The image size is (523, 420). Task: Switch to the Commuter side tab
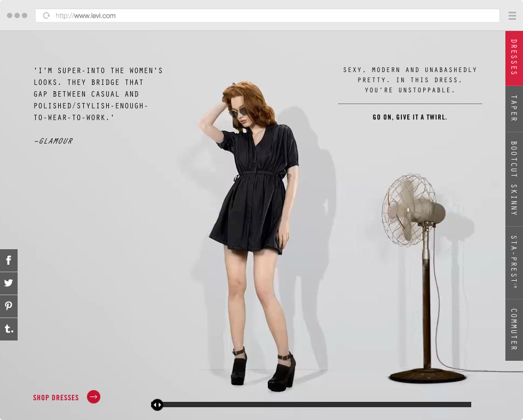pos(514,330)
